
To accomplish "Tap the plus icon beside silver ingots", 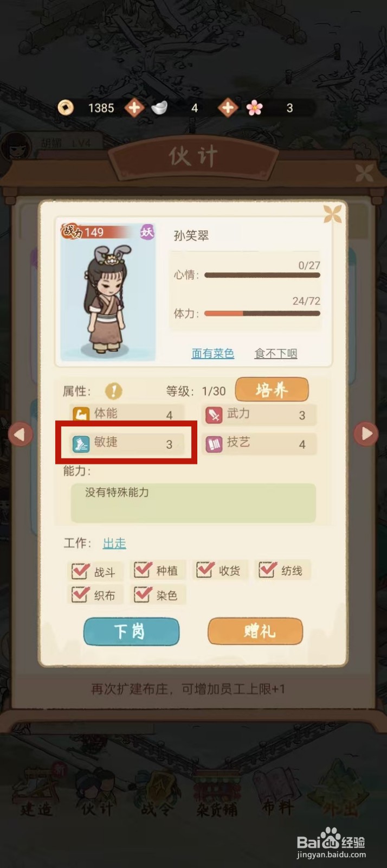I will pos(228,108).
